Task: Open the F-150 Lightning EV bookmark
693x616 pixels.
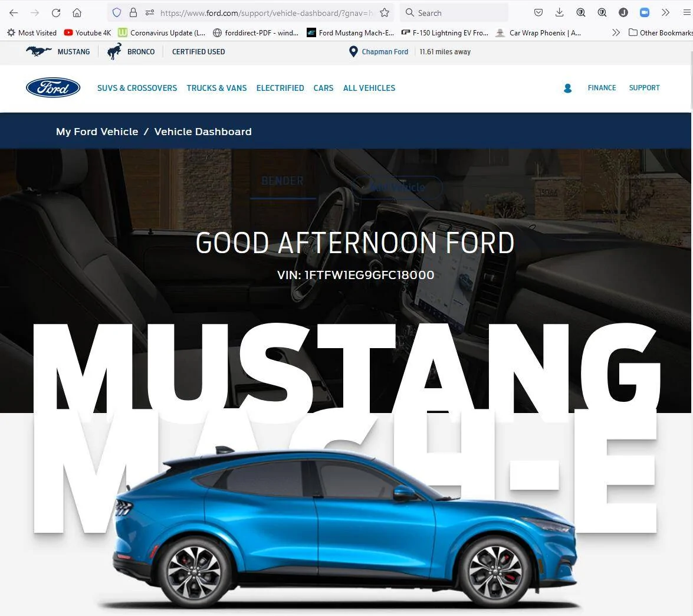Action: [x=445, y=32]
